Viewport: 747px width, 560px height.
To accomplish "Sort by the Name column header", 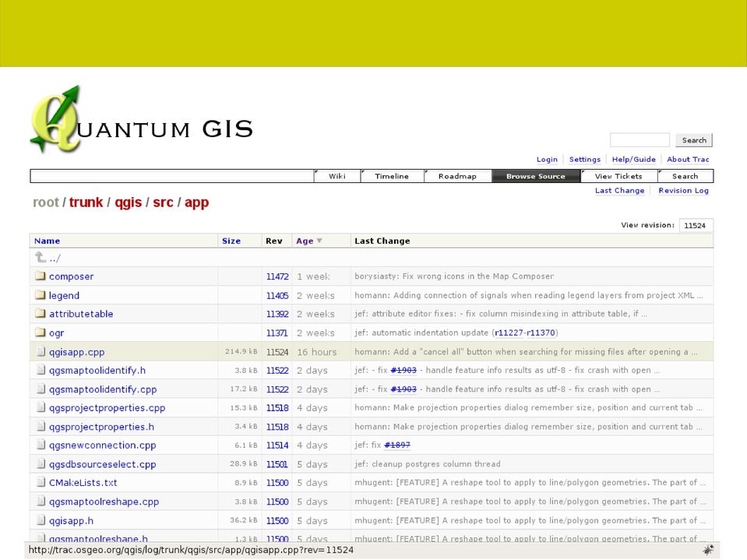I will (x=48, y=241).
